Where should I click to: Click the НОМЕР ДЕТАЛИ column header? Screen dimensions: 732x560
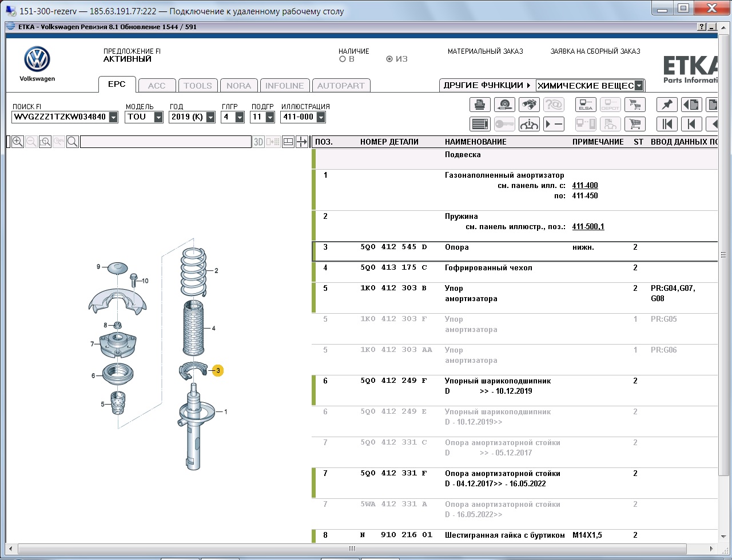coord(389,142)
